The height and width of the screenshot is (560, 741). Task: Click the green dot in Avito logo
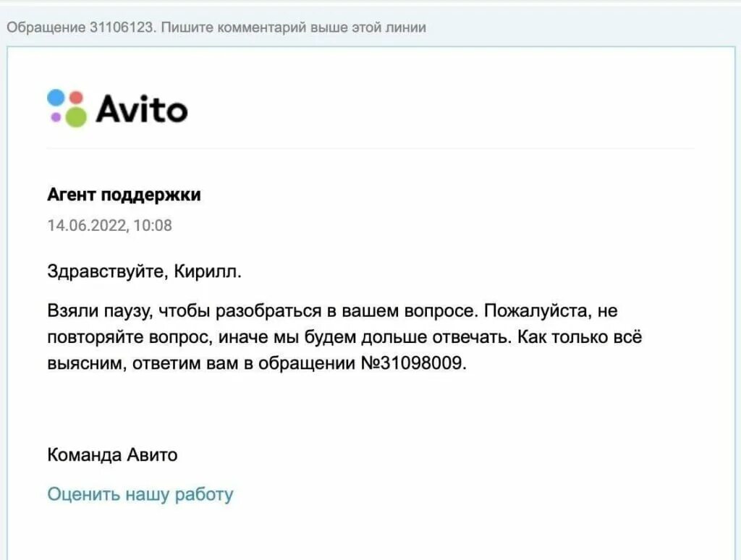pos(75,116)
